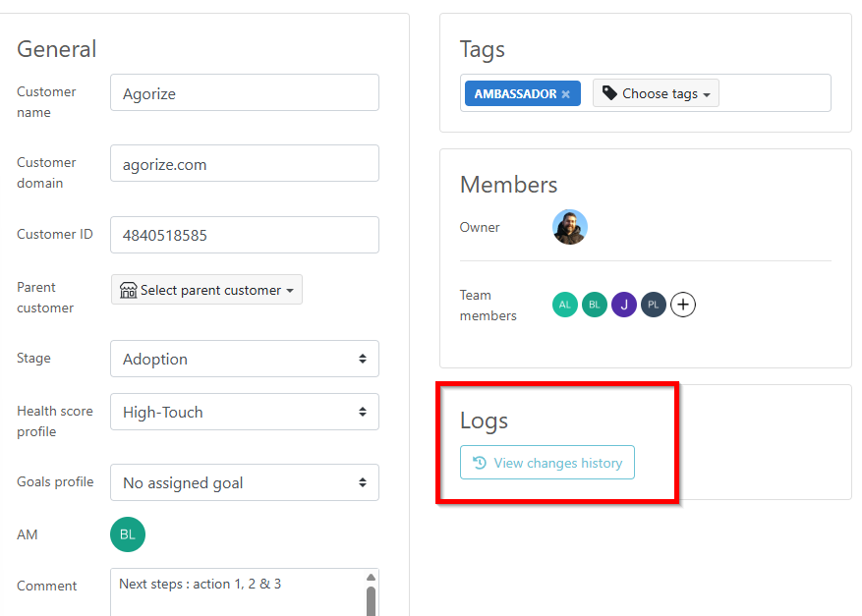Click the Customer ID field 4840518585
The image size is (862, 616).
244,235
